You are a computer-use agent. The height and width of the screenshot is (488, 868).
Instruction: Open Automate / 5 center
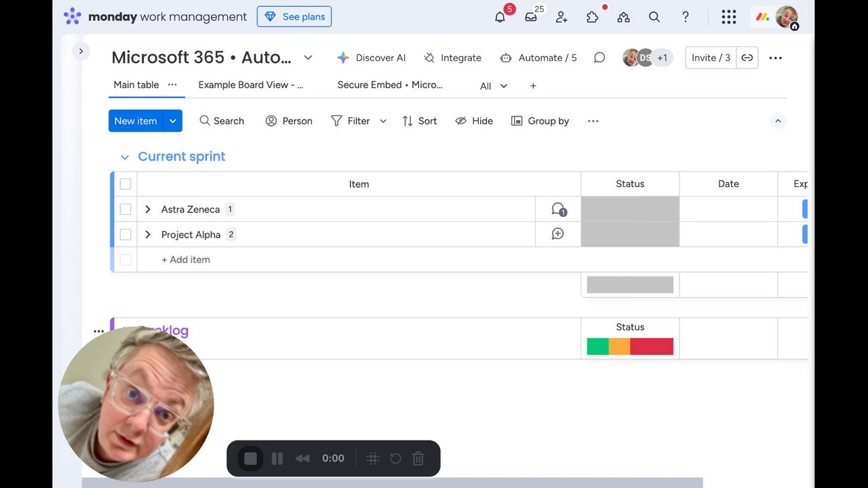tap(538, 58)
